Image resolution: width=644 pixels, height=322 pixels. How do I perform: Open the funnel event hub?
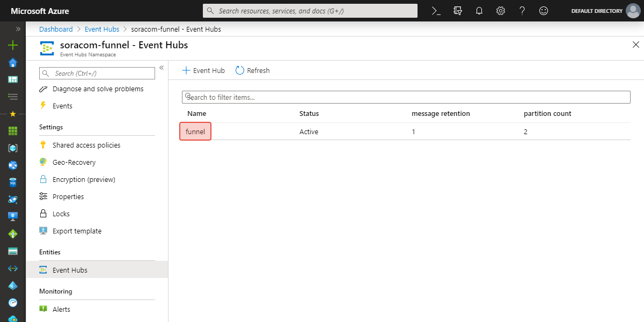tap(195, 132)
